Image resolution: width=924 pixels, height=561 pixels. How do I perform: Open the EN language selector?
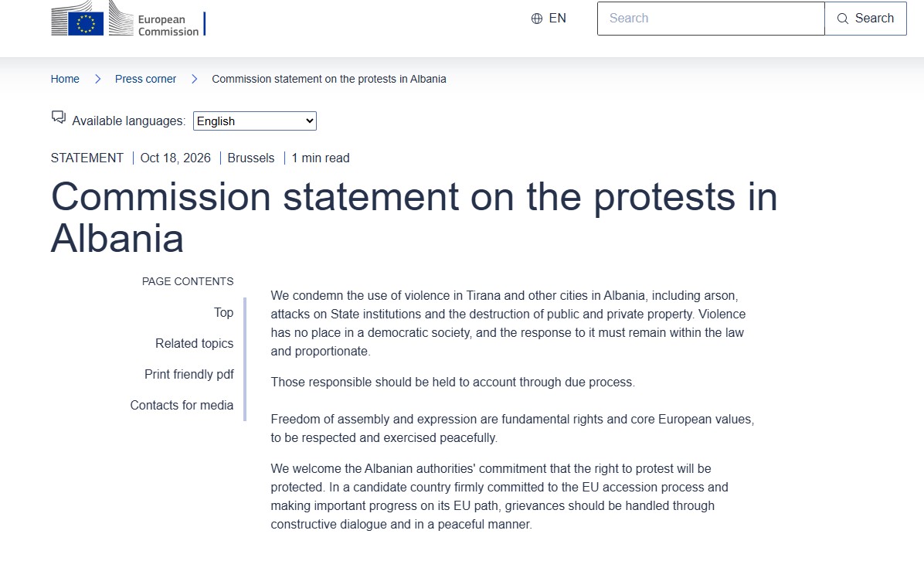tap(549, 19)
